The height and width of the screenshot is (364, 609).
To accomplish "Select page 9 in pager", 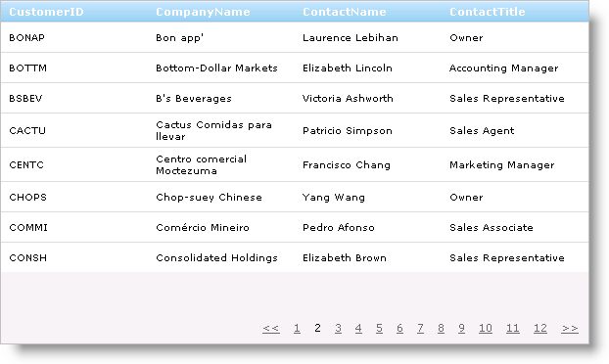I will coord(461,329).
